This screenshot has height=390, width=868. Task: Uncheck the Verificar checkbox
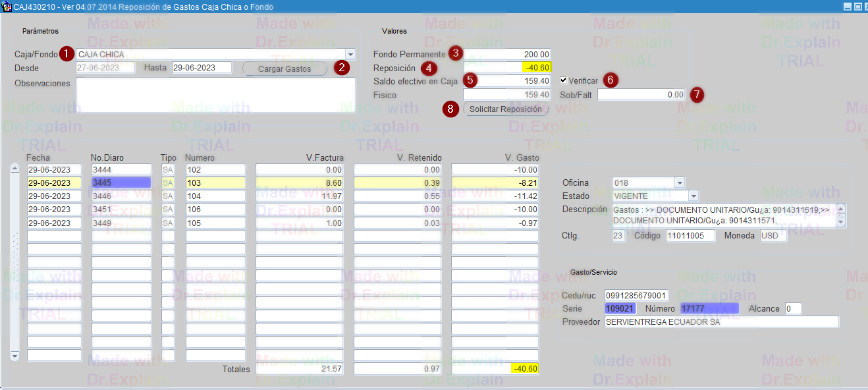564,80
